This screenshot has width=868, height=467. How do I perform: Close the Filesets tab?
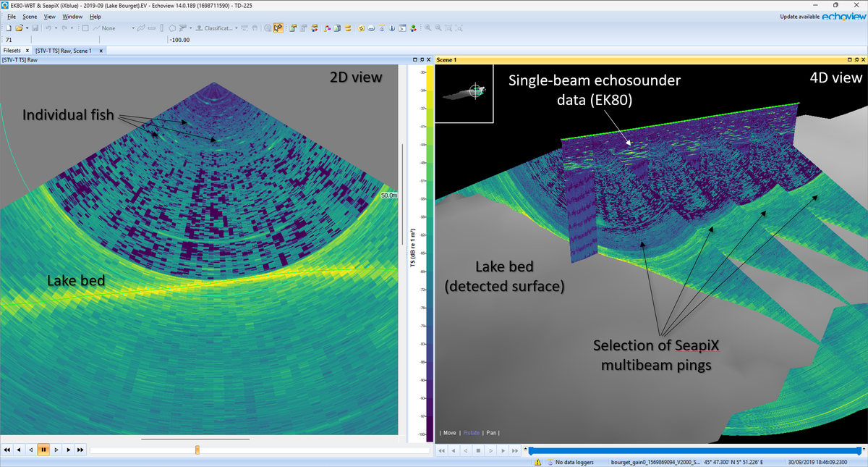click(x=27, y=51)
